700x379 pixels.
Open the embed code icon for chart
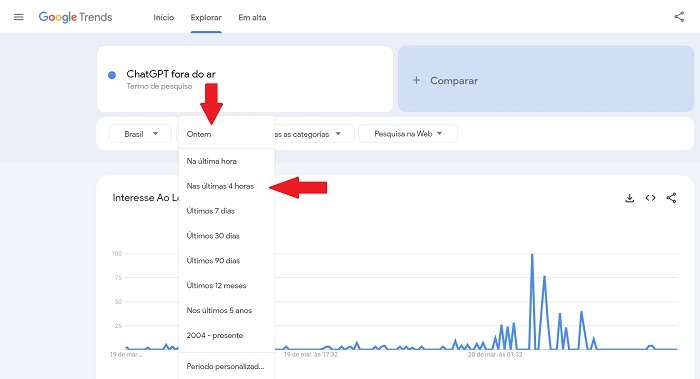650,198
